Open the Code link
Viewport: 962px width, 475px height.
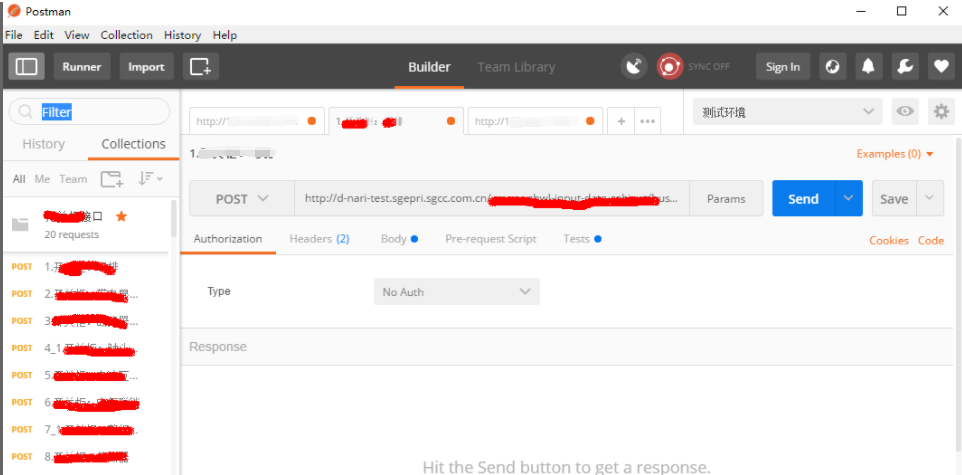931,241
